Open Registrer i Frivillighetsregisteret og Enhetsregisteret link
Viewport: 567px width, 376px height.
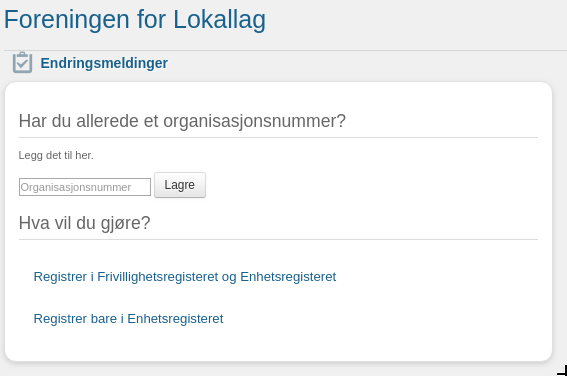(x=185, y=277)
